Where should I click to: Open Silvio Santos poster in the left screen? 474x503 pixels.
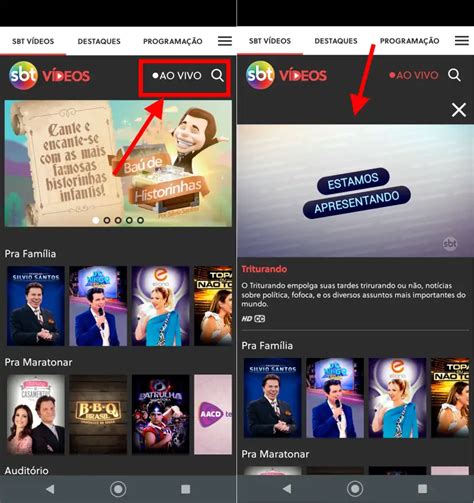point(36,306)
